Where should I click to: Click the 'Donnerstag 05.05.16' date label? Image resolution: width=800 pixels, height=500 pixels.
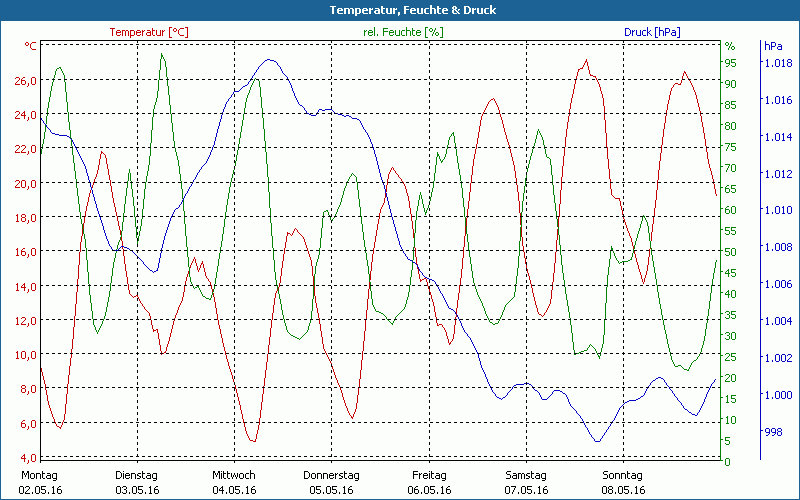coord(331,483)
